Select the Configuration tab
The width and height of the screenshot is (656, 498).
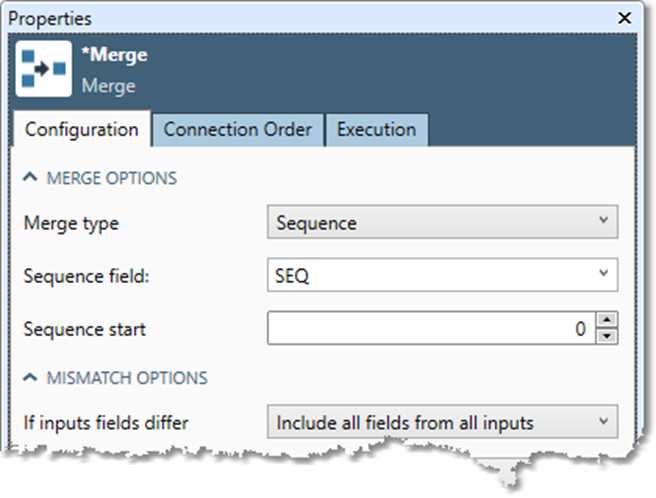tap(81, 130)
